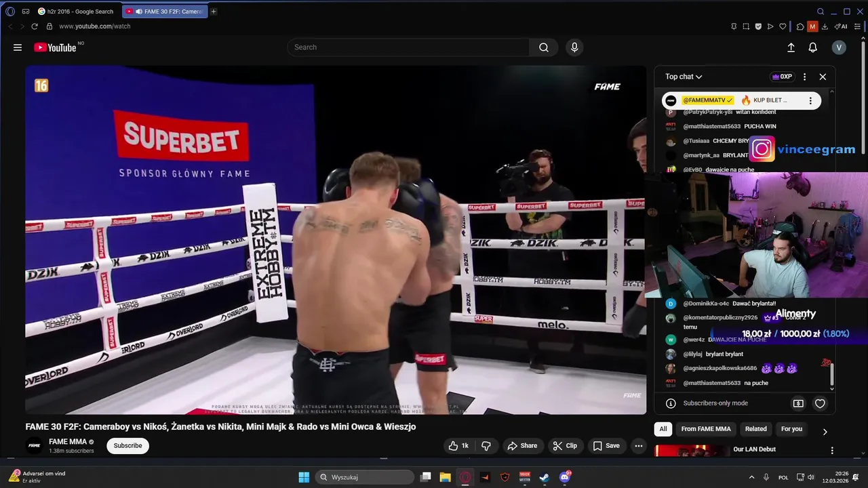
Task: Open the red M extension icon
Action: tap(812, 26)
